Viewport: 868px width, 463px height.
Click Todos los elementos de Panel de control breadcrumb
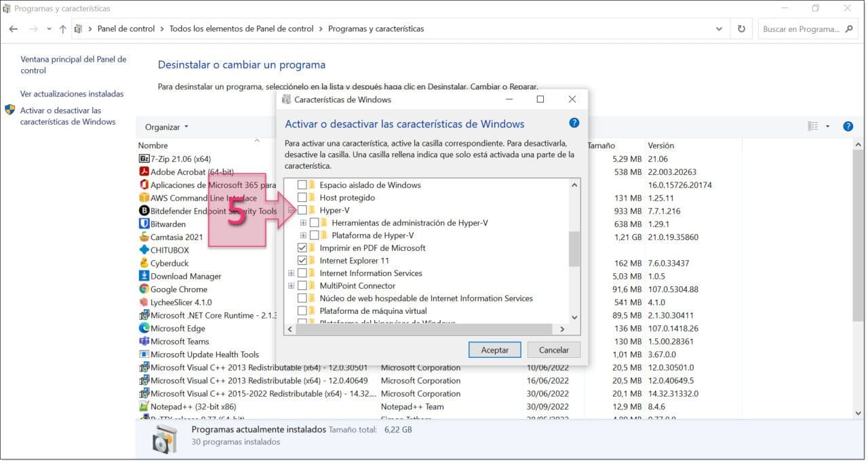(x=241, y=29)
